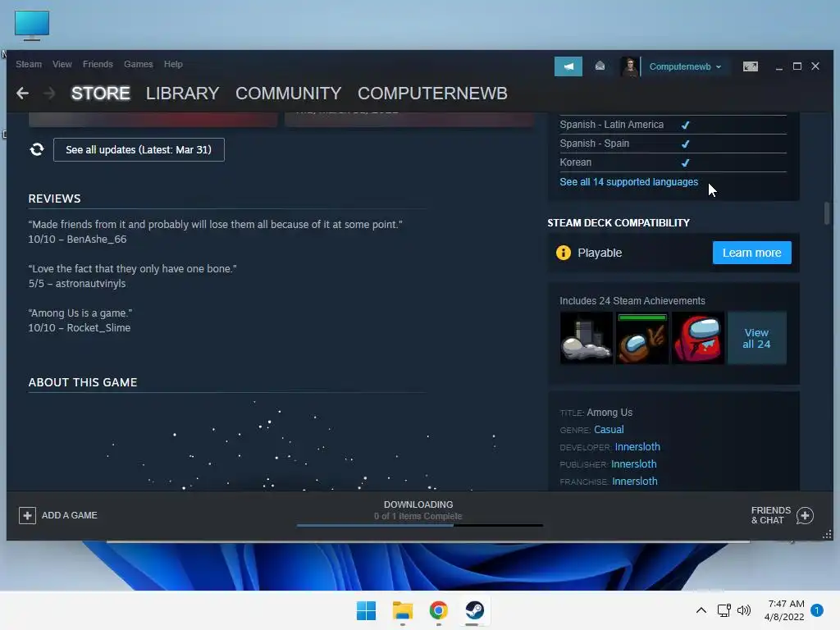840x630 pixels.
Task: Click the download progress bar
Action: pos(420,526)
